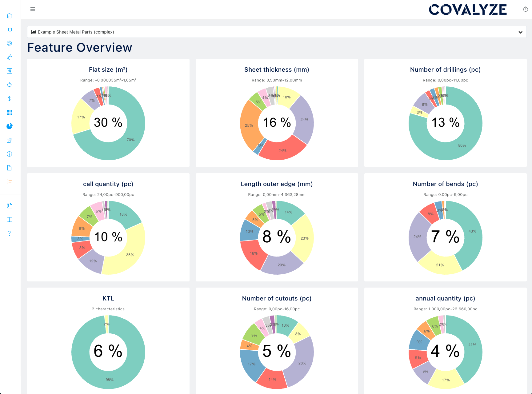Click the info icon in sidebar
532x394 pixels.
(x=10, y=154)
